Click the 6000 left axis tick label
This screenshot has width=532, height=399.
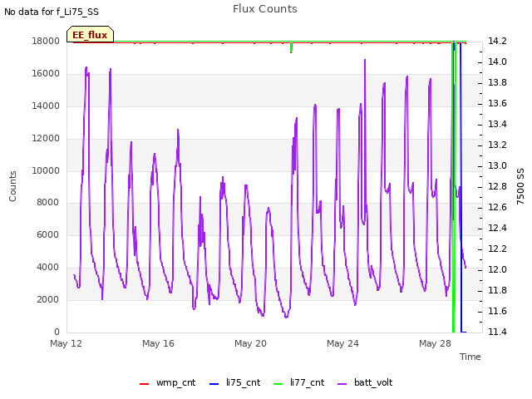coord(48,234)
